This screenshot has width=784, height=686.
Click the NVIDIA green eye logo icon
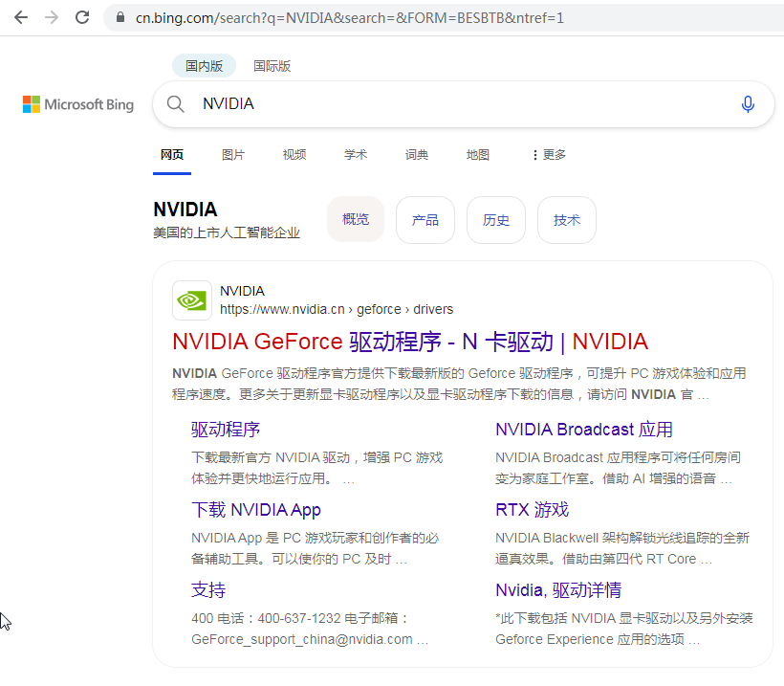click(192, 300)
